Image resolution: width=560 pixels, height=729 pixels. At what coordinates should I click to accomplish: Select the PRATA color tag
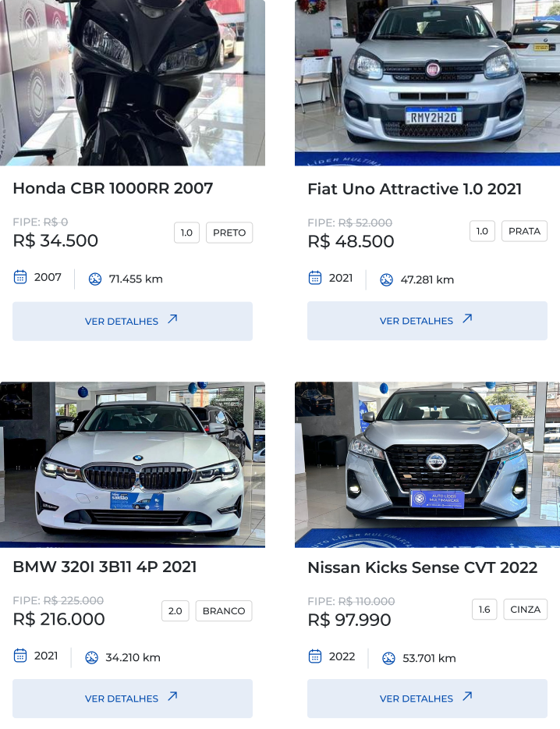524,231
